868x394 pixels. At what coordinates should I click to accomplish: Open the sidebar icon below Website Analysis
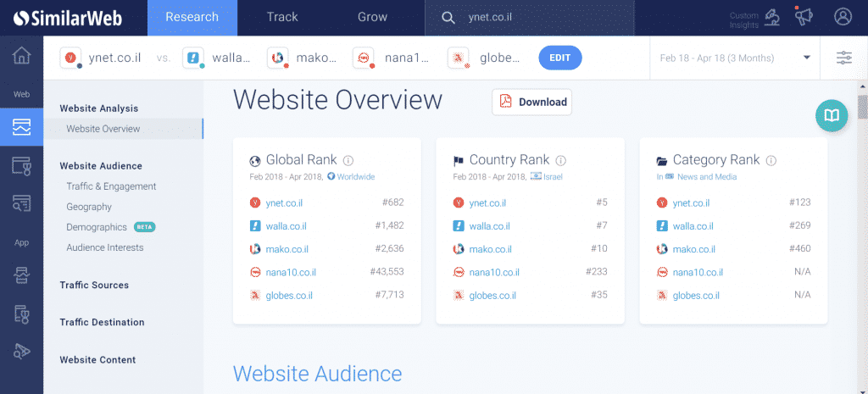point(21,165)
